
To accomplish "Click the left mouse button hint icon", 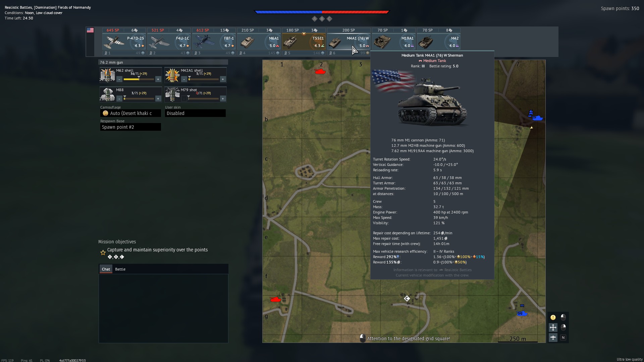I will (563, 317).
